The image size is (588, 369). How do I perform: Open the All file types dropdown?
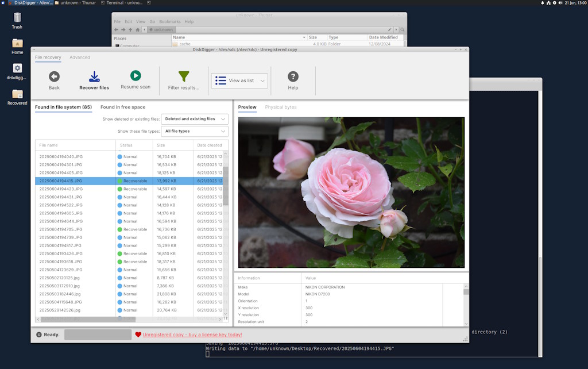194,131
